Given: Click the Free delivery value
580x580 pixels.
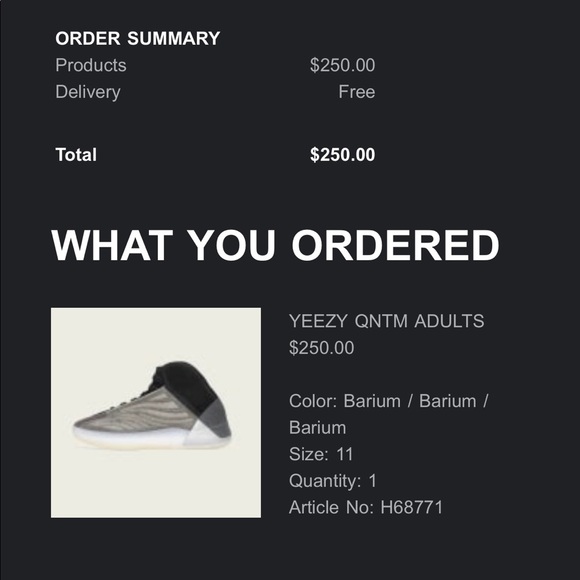Looking at the screenshot, I should tap(357, 92).
